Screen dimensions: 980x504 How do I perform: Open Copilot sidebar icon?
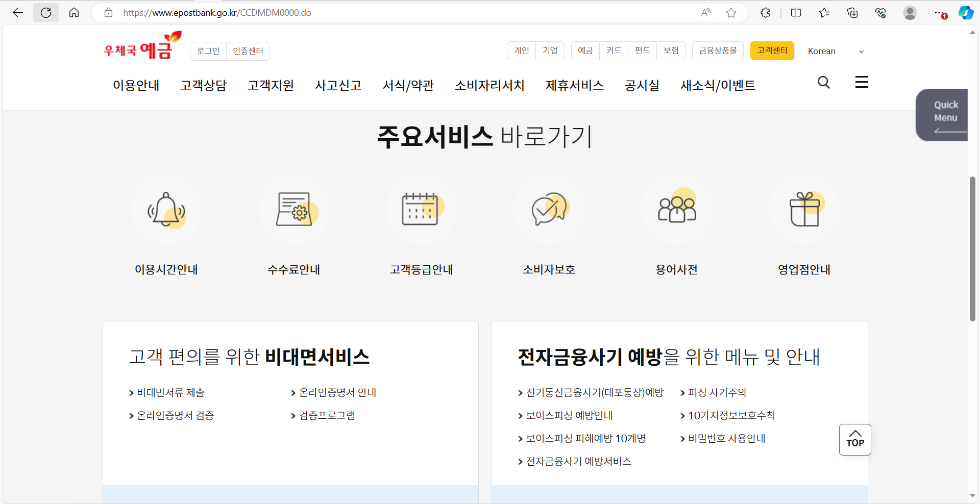[x=966, y=13]
